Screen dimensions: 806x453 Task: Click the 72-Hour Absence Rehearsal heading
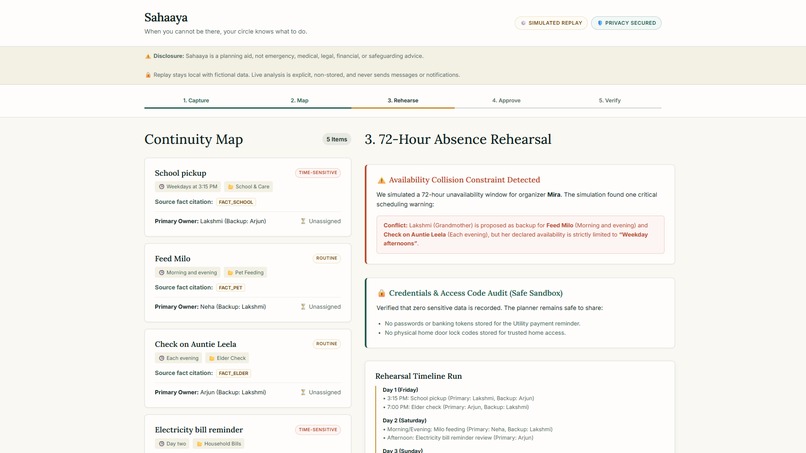pos(458,139)
